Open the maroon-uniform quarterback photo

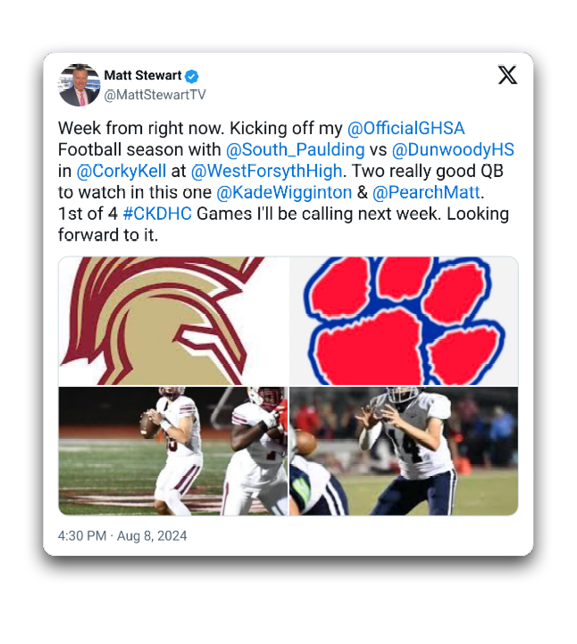pos(173,451)
